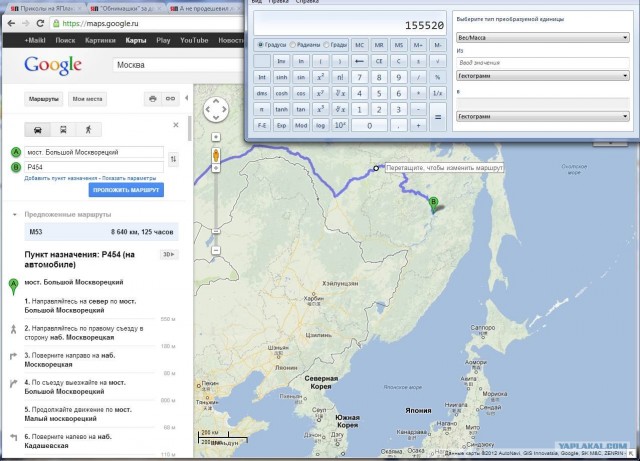
Task: Click Показать параметры link
Action: [129, 178]
